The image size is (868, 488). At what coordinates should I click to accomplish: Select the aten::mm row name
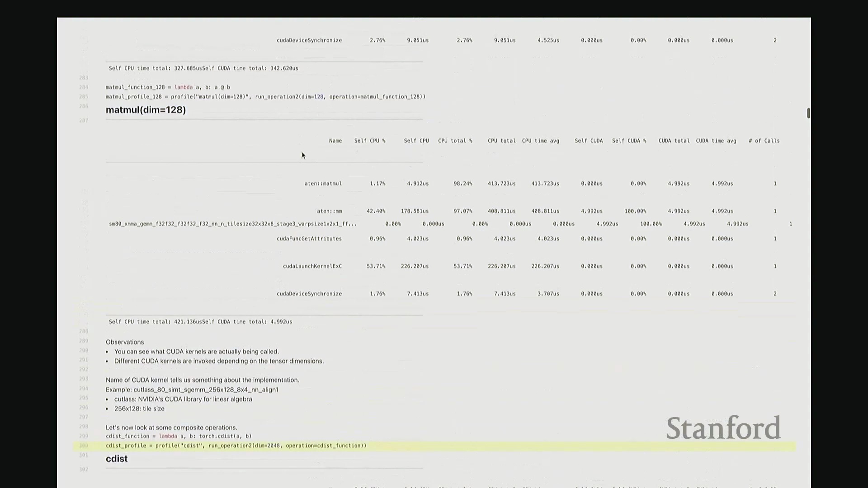329,211
